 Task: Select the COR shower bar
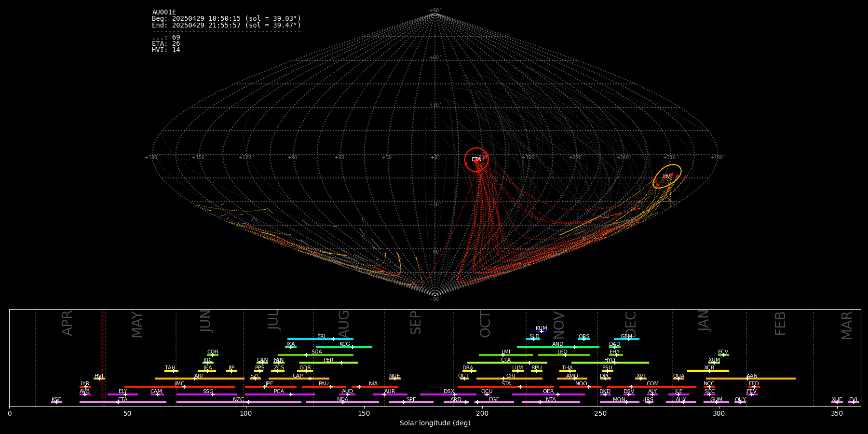click(213, 355)
